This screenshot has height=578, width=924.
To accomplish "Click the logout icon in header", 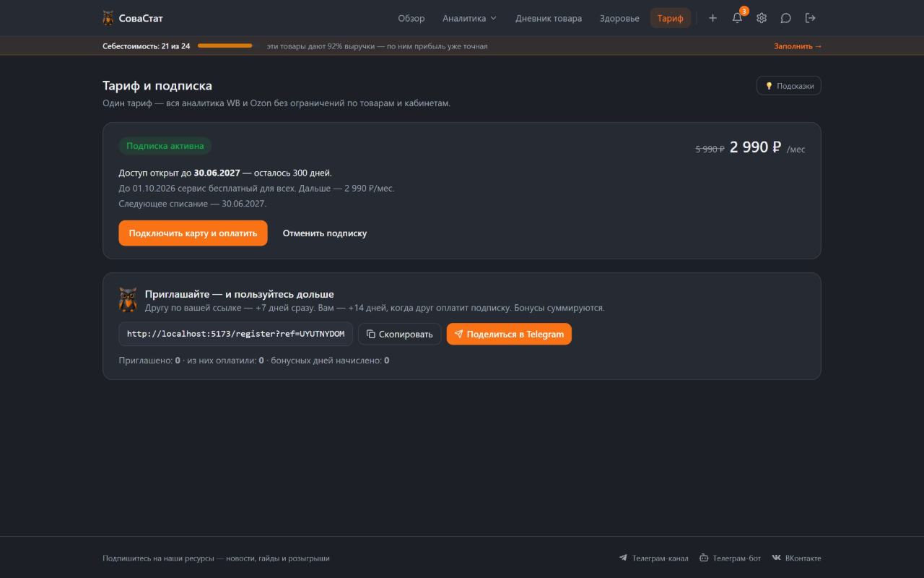I will (811, 18).
